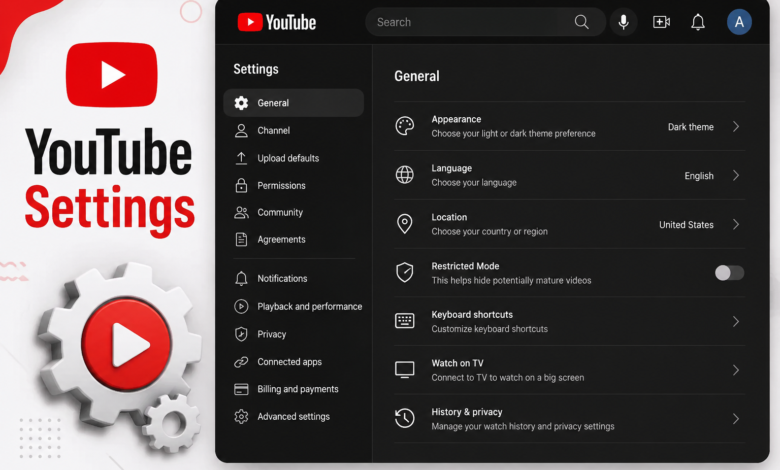Select Channel in settings sidebar
The width and height of the screenshot is (780, 470).
coord(274,130)
